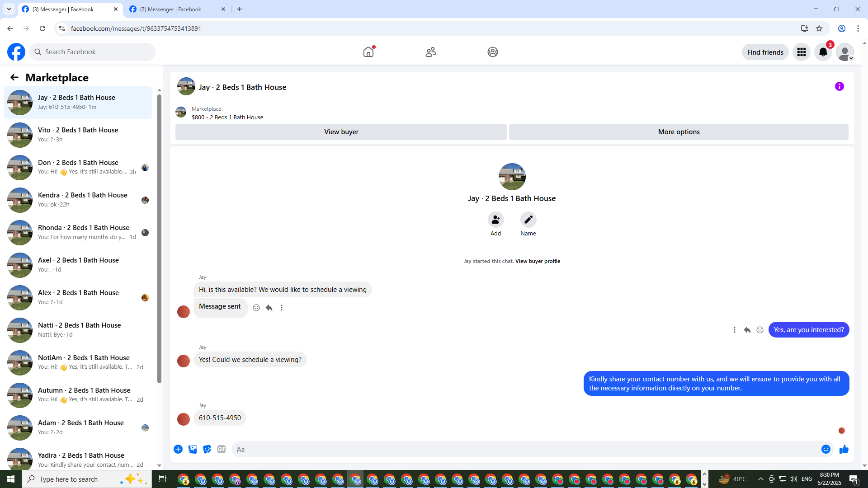Close the second Messenger browser tab
The width and height of the screenshot is (868, 488).
pos(223,9)
